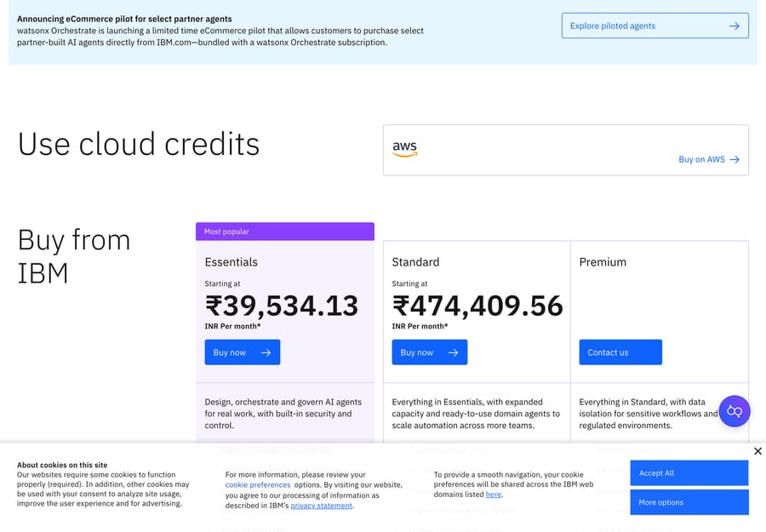This screenshot has width=766, height=532.
Task: Click the Use cloud credits heading
Action: point(139,144)
